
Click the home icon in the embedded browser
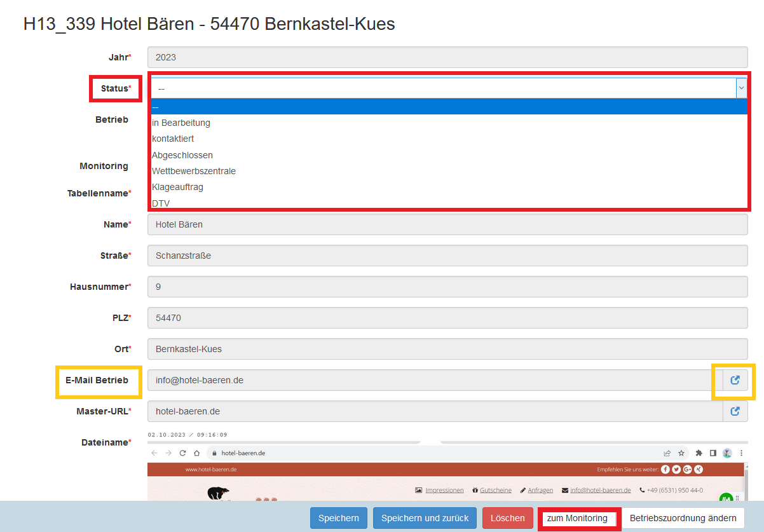pyautogui.click(x=197, y=453)
